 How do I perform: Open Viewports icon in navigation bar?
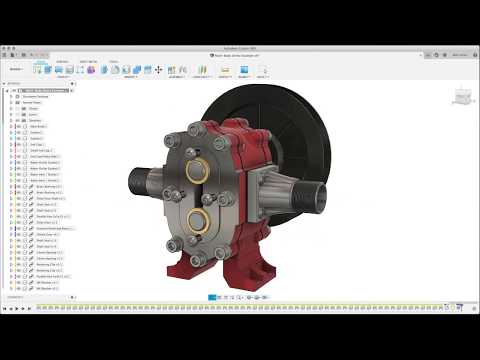(265, 297)
